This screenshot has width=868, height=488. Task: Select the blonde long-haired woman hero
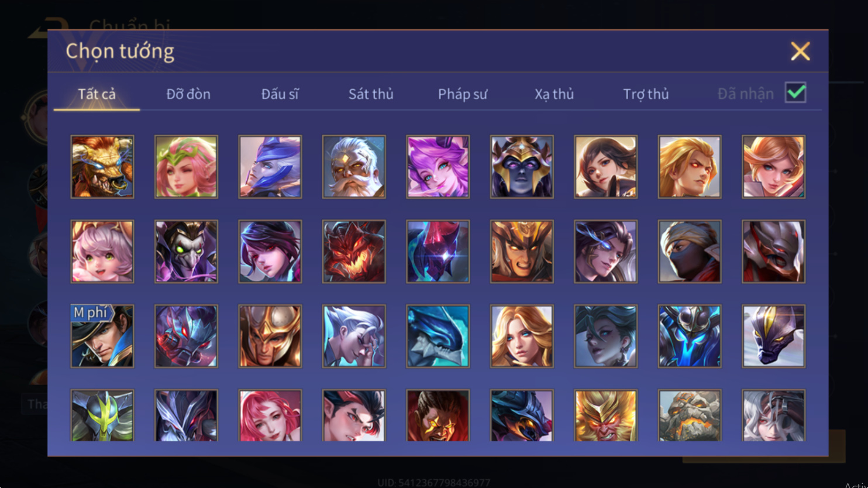pos(522,336)
